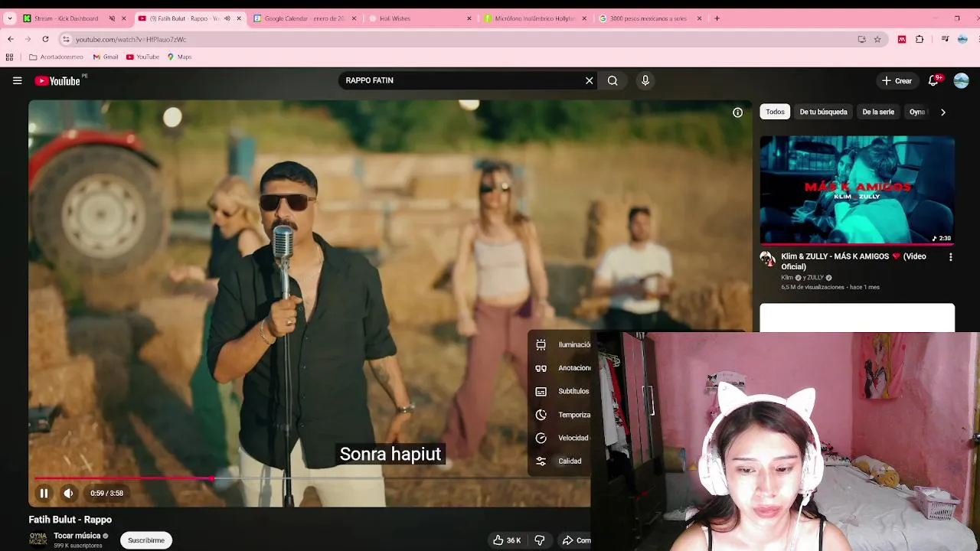980x551 pixels.
Task: Open the tab search dropdown arrow
Action: (x=10, y=18)
